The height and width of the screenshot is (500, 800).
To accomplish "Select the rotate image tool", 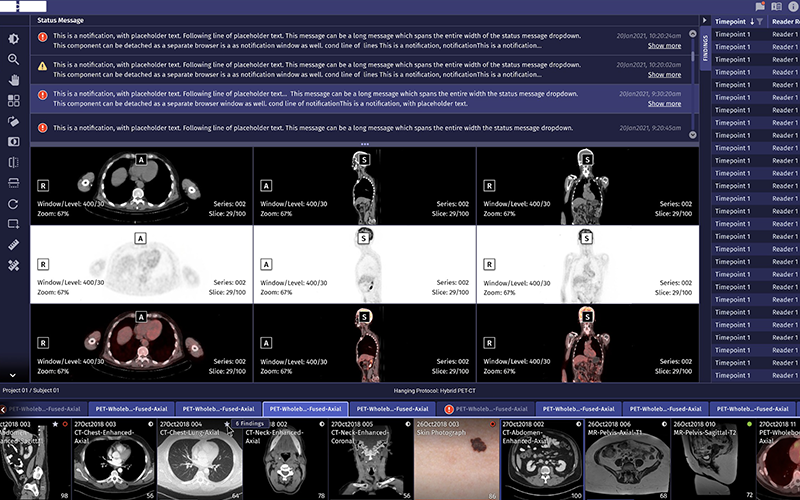I will (14, 121).
